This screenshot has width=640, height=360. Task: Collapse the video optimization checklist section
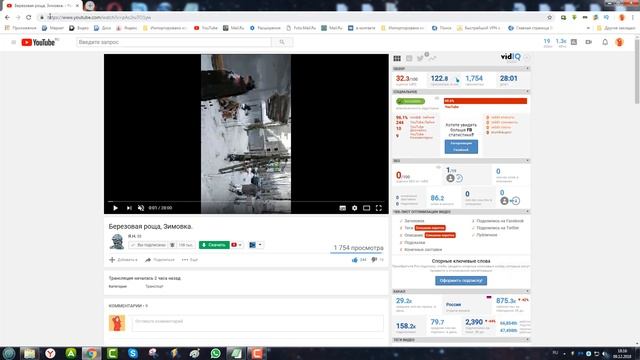pos(527,211)
